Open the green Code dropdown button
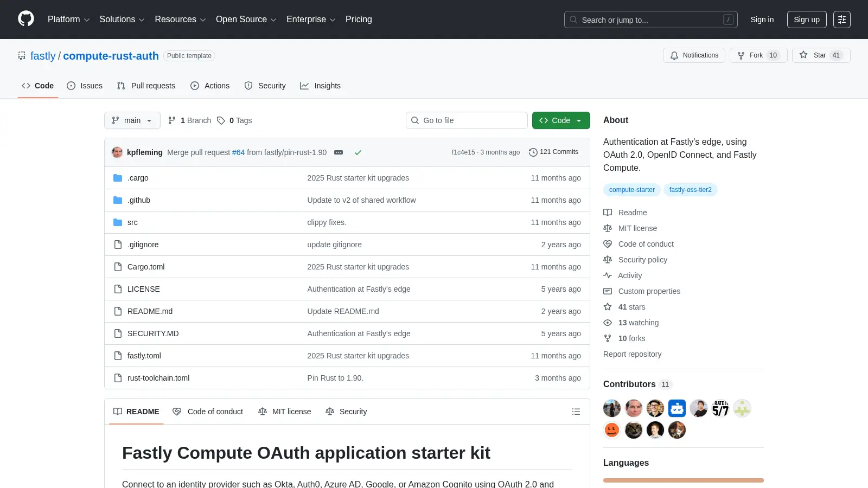Image resolution: width=868 pixels, height=488 pixels. pos(561,120)
